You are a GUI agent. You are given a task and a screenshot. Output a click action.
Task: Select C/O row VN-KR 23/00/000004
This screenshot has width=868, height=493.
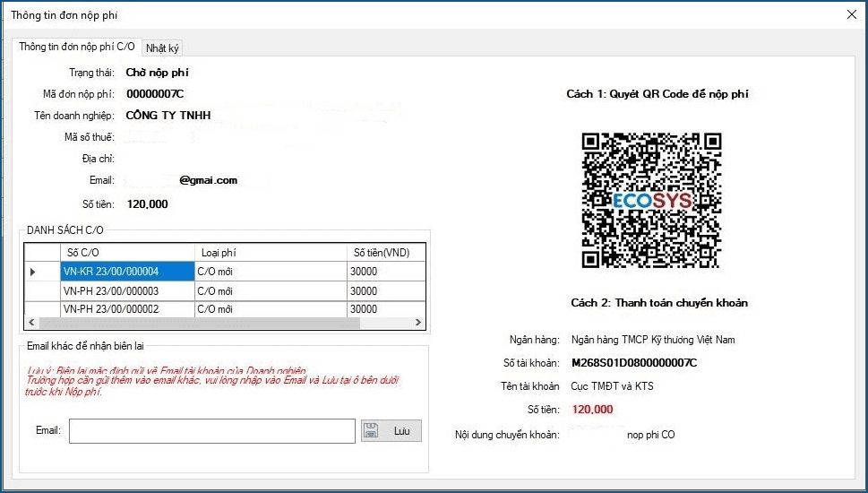coord(127,272)
